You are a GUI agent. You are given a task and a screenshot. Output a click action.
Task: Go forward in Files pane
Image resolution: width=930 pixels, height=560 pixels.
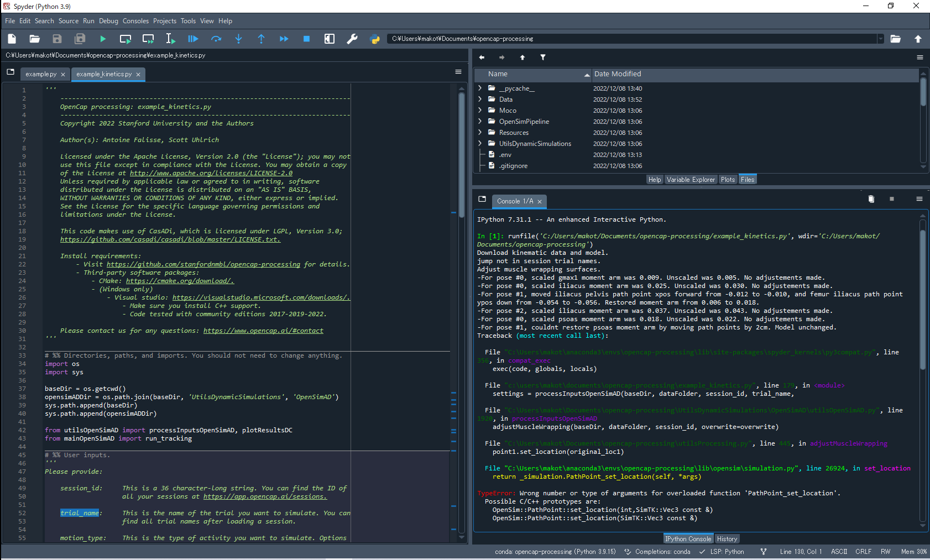coord(502,57)
